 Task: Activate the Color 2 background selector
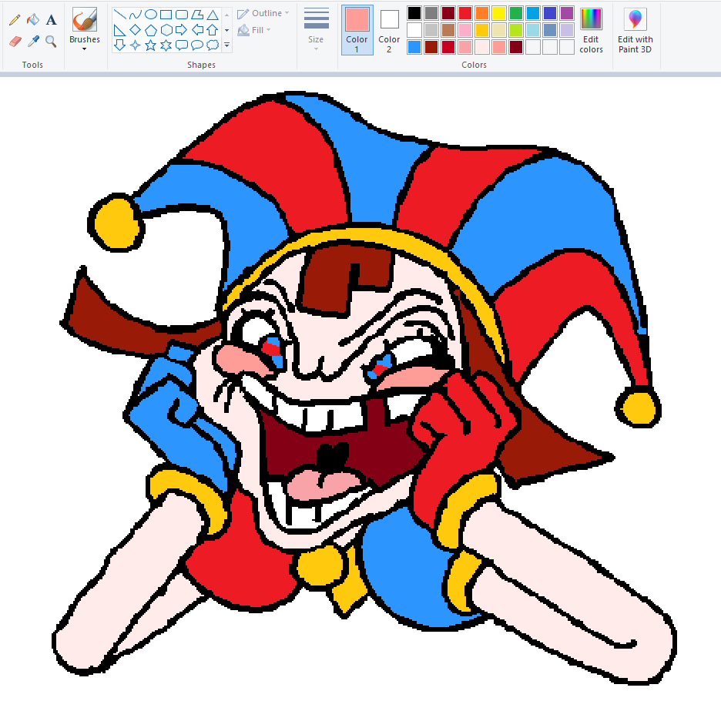[389, 30]
